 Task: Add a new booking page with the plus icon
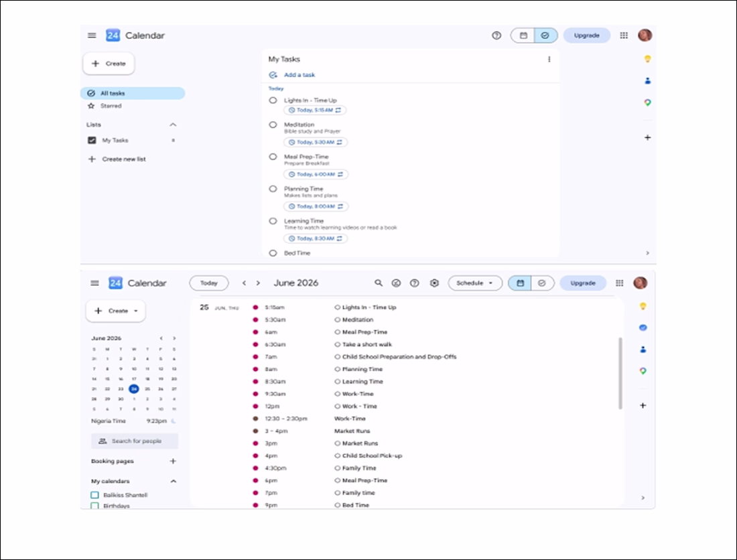coord(173,462)
